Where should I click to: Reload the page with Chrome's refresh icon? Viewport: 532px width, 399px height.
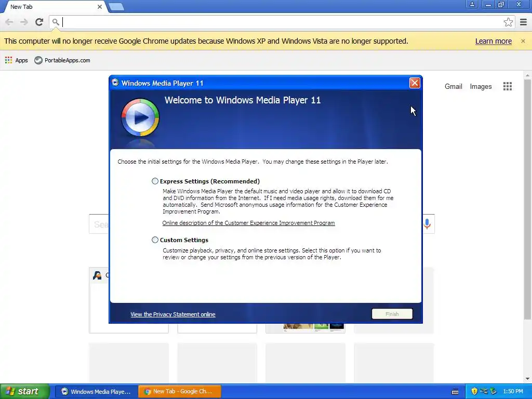point(39,22)
